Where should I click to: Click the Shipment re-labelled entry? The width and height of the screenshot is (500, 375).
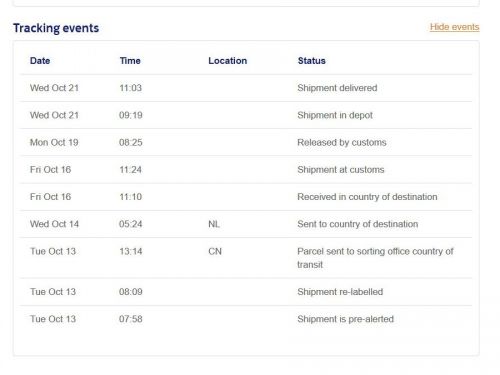[340, 292]
